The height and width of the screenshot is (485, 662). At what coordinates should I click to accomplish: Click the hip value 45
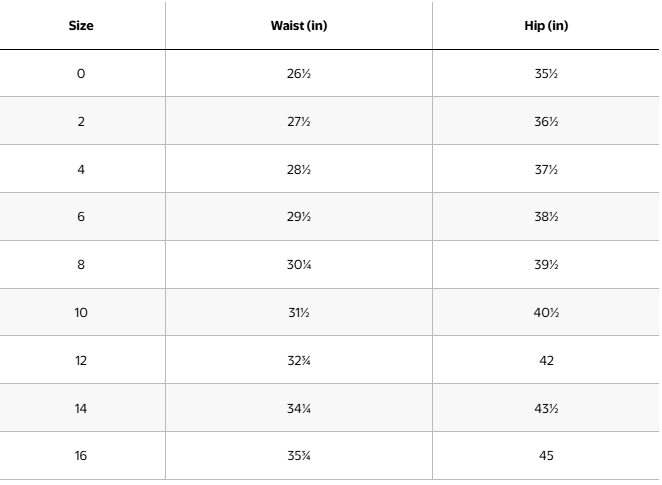[546, 456]
